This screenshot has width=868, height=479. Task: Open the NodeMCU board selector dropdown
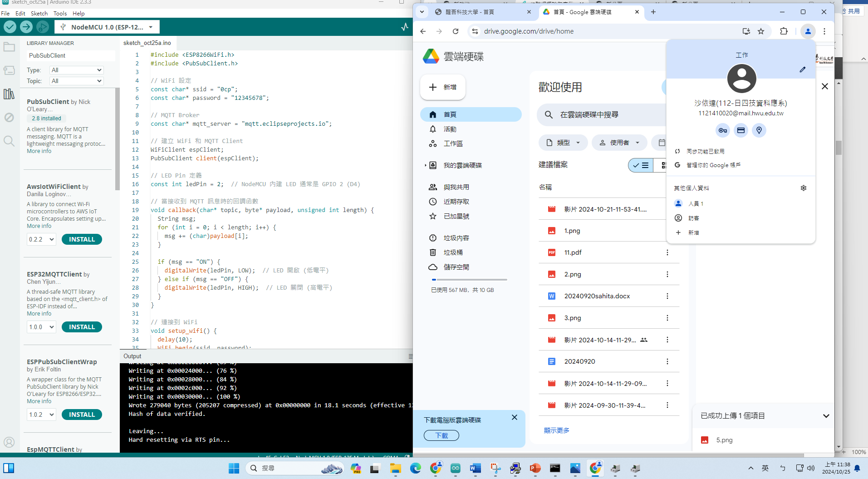pos(107,27)
